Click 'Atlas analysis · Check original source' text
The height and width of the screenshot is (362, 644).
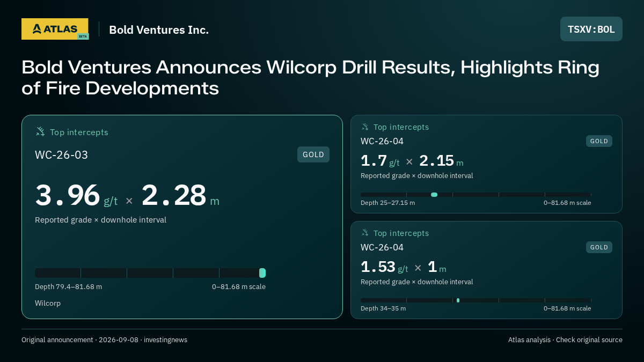pos(565,340)
